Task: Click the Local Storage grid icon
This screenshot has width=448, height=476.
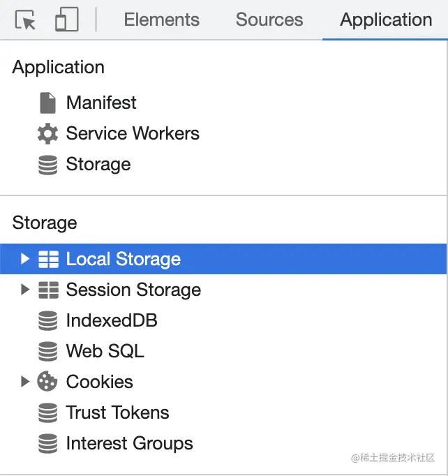Action: point(48,259)
